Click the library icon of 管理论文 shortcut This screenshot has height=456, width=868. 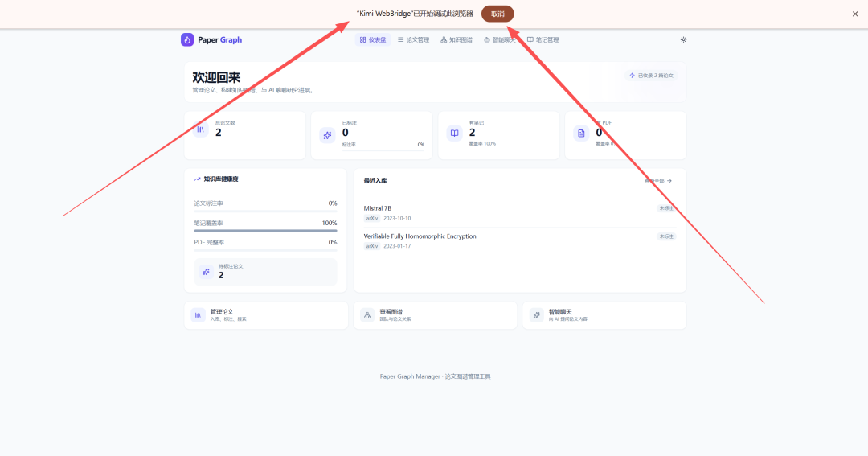(199, 314)
